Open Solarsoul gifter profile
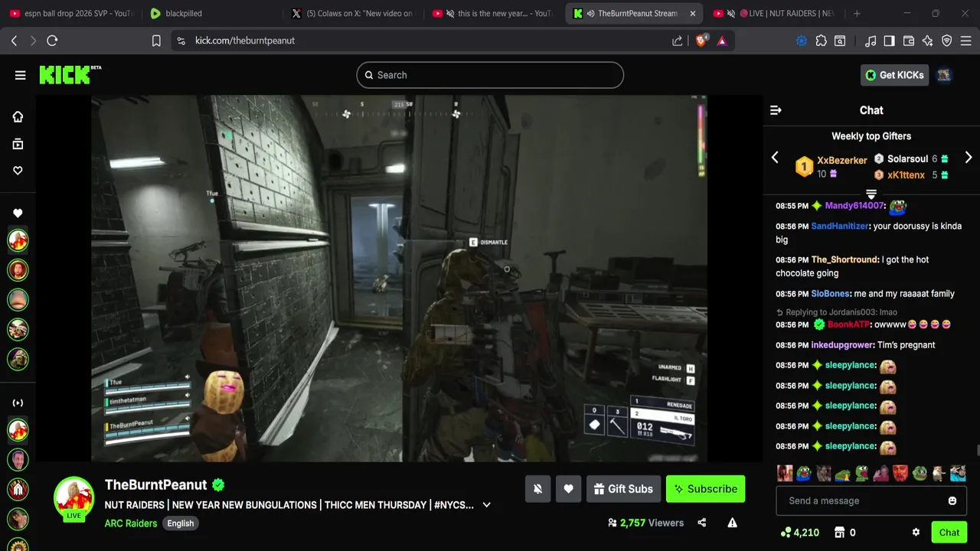Screen dimensions: 980x551 coord(907,159)
